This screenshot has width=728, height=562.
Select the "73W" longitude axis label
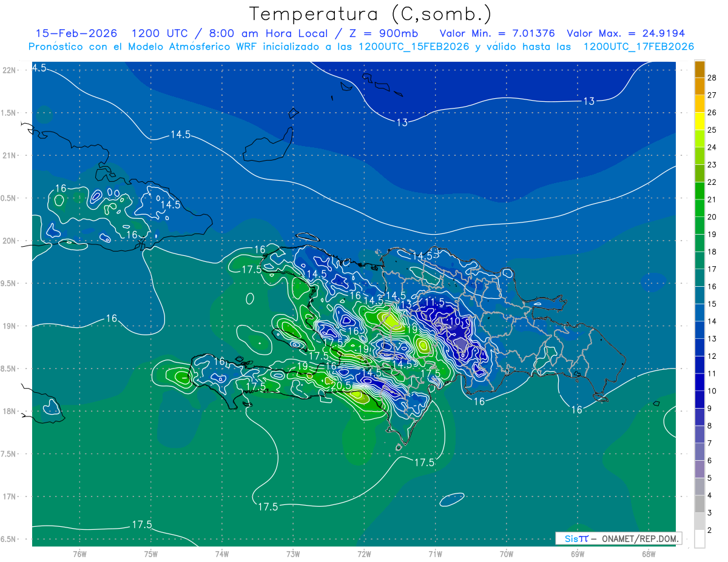point(293,554)
